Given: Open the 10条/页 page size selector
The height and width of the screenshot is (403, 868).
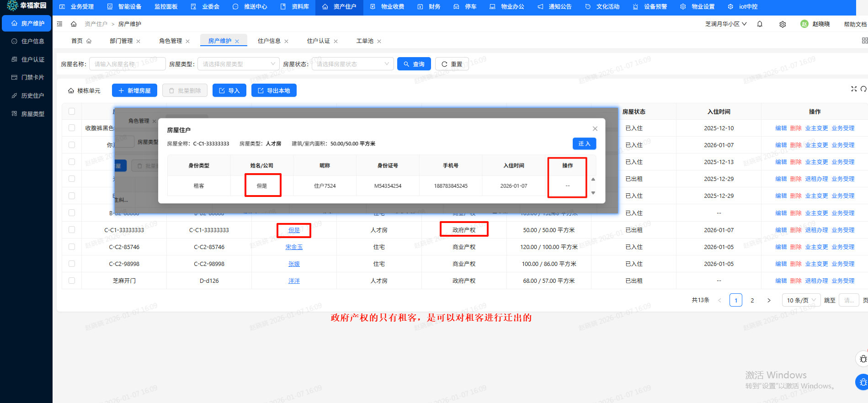Looking at the screenshot, I should (801, 300).
